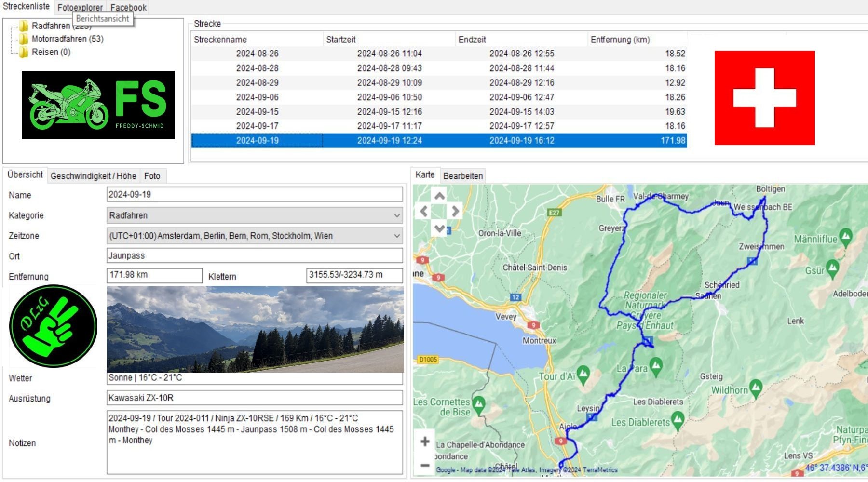Click the FS Freddy-Schmid motorcycle logo
Image resolution: width=868 pixels, height=482 pixels.
pos(98,105)
